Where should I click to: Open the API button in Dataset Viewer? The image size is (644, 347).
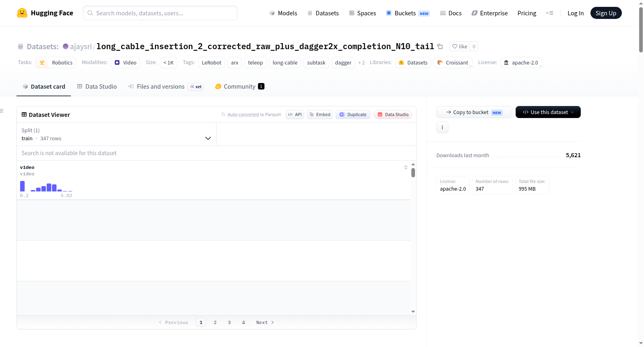point(295,114)
